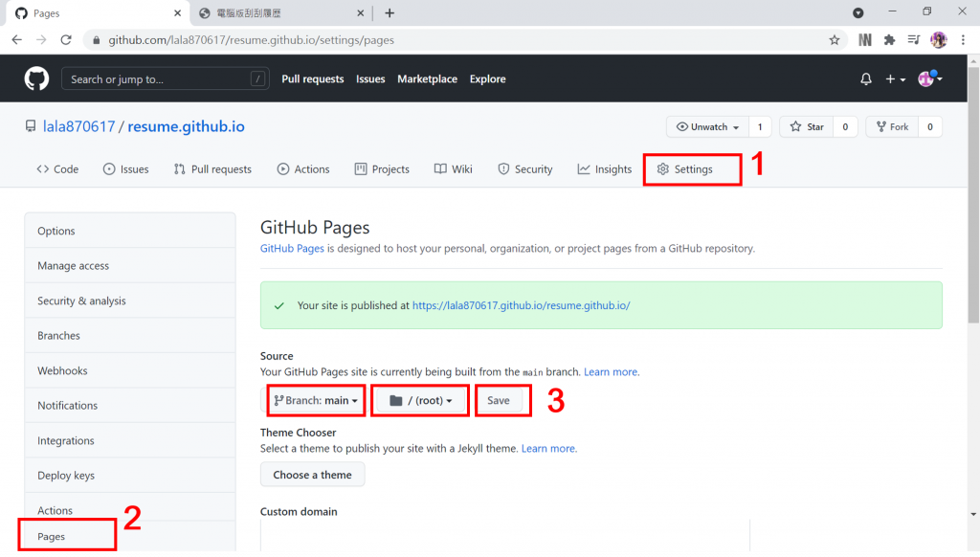Screen dimensions: 980x557
Task: Open a new browser tab
Action: [x=390, y=13]
